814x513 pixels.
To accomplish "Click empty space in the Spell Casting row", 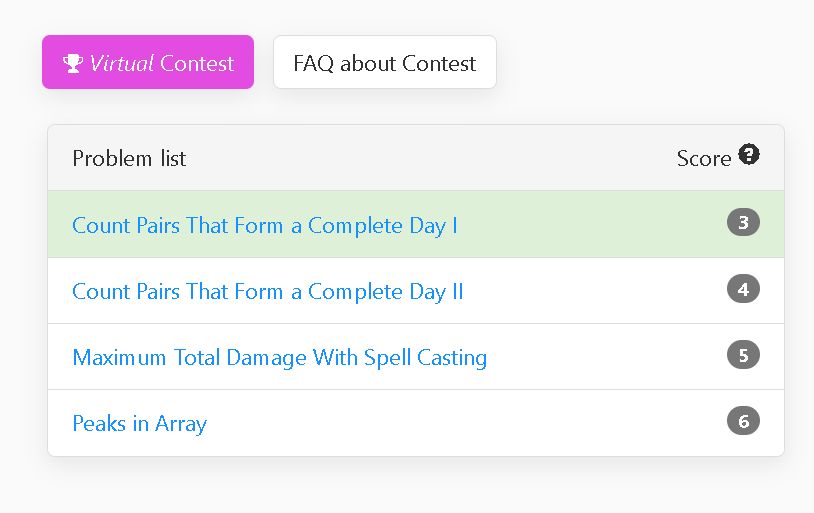I will (x=602, y=357).
